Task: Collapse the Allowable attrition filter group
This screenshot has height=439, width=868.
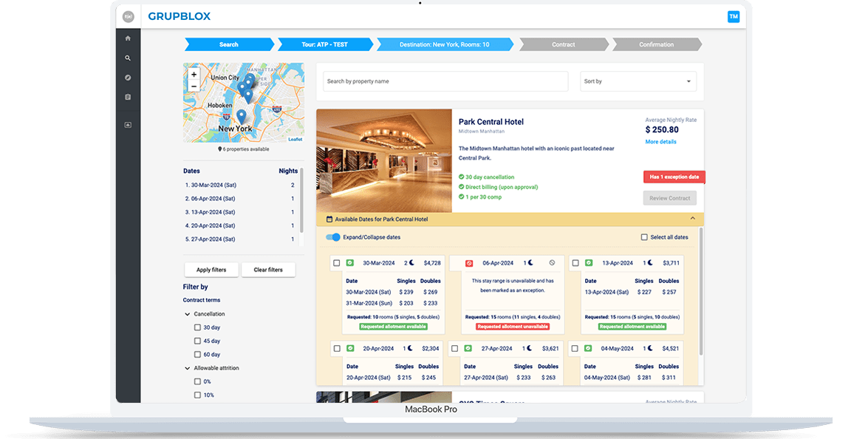Action: (x=187, y=368)
